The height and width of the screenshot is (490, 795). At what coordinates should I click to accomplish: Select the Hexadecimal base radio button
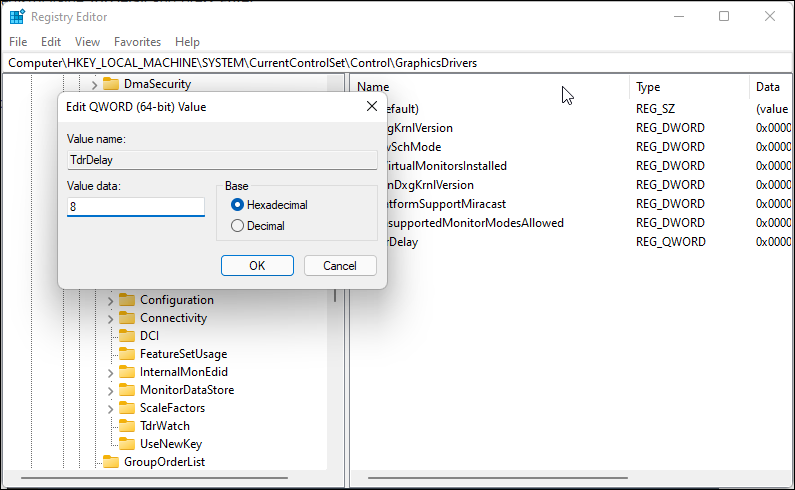coord(237,205)
